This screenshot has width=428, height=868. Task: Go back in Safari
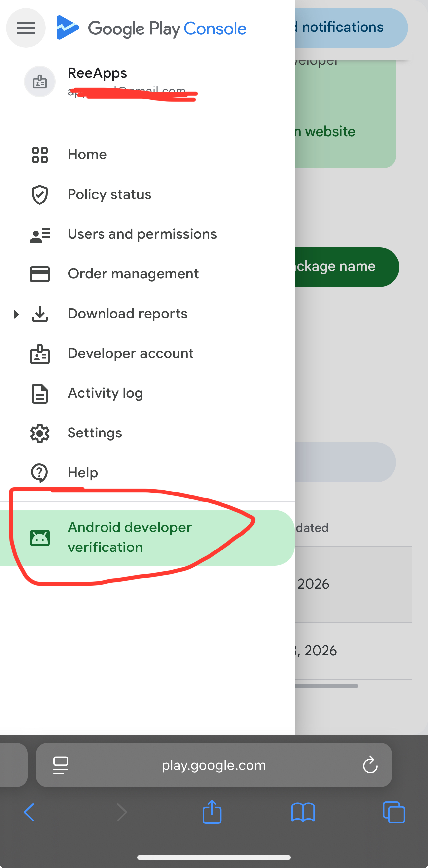29,812
